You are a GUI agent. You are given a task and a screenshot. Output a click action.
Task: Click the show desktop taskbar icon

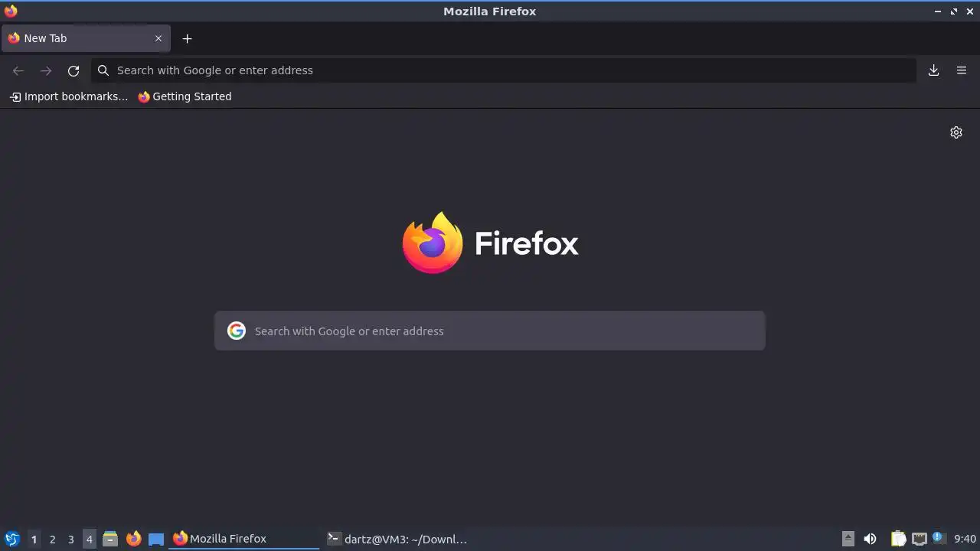[156, 539]
